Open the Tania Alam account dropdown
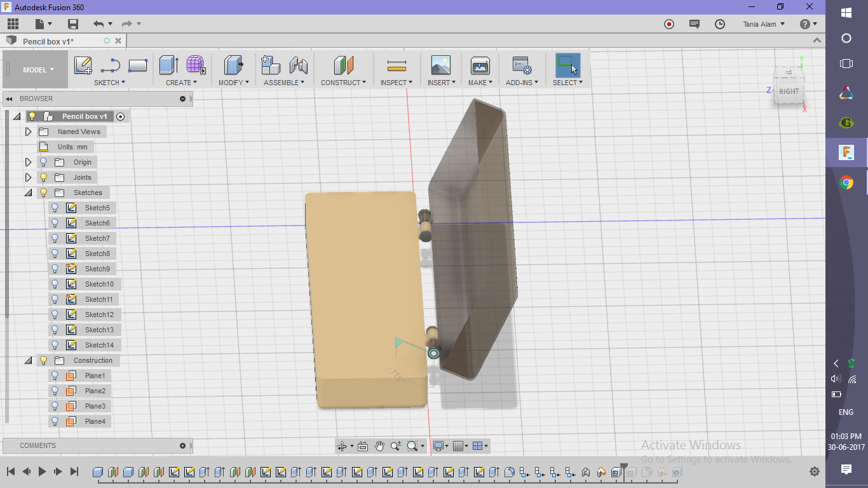Viewport: 868px width, 488px height. 764,24
